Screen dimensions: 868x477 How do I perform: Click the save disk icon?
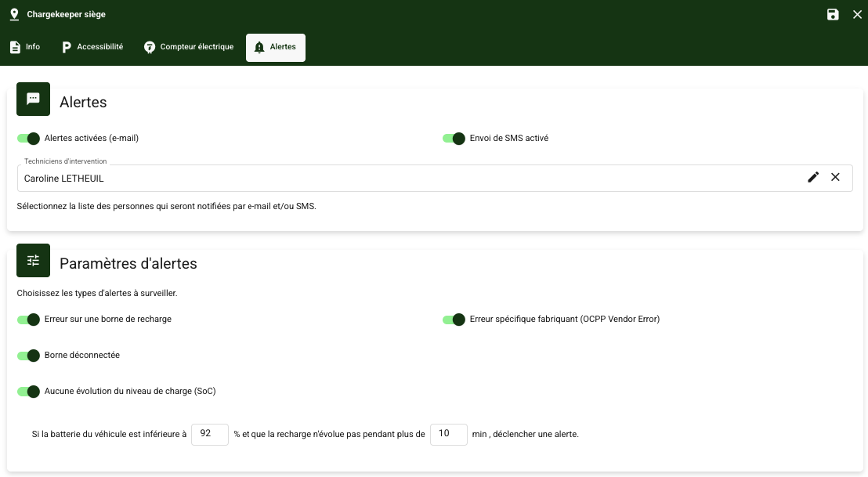pyautogui.click(x=833, y=14)
